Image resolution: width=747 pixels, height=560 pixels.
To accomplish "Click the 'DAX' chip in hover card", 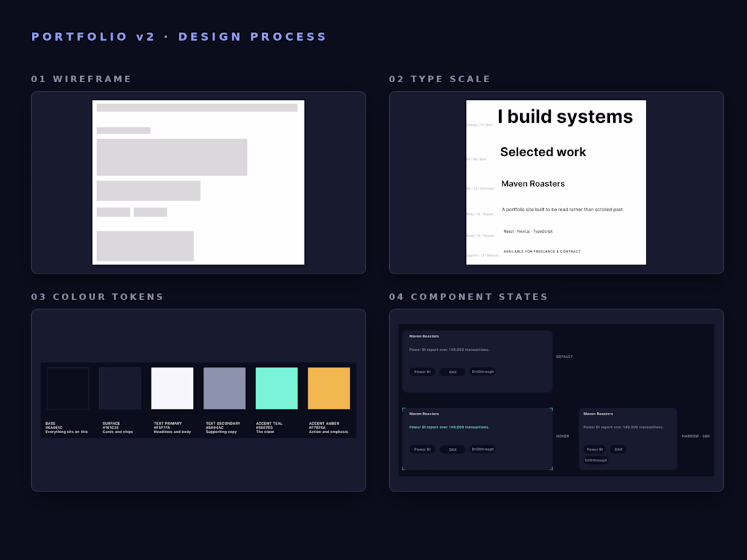I will pyautogui.click(x=452, y=449).
